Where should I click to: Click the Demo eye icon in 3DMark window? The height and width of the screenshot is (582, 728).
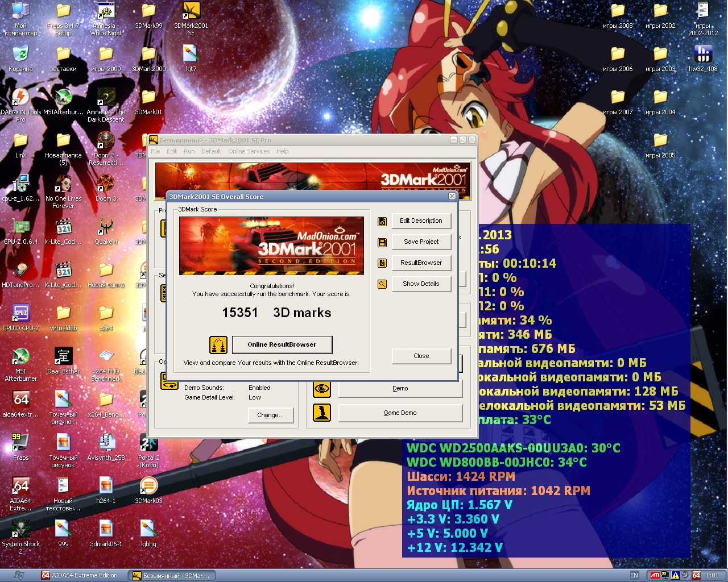point(322,389)
